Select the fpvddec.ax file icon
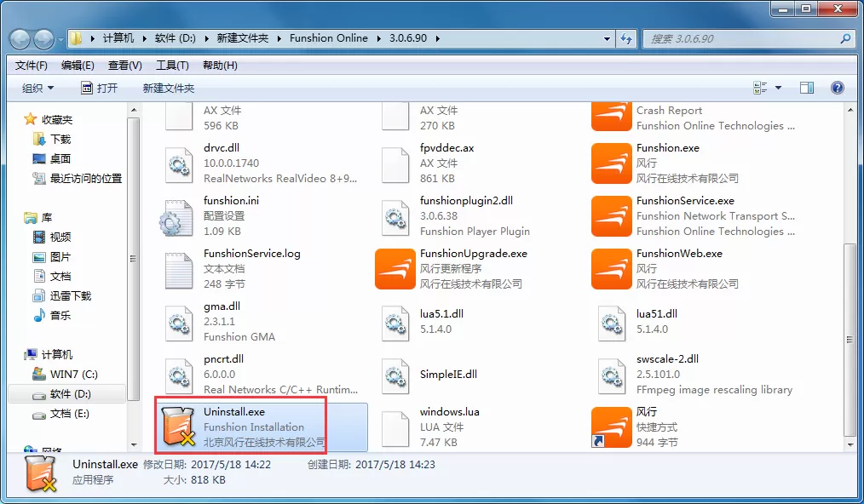The height and width of the screenshot is (504, 864). 395,164
